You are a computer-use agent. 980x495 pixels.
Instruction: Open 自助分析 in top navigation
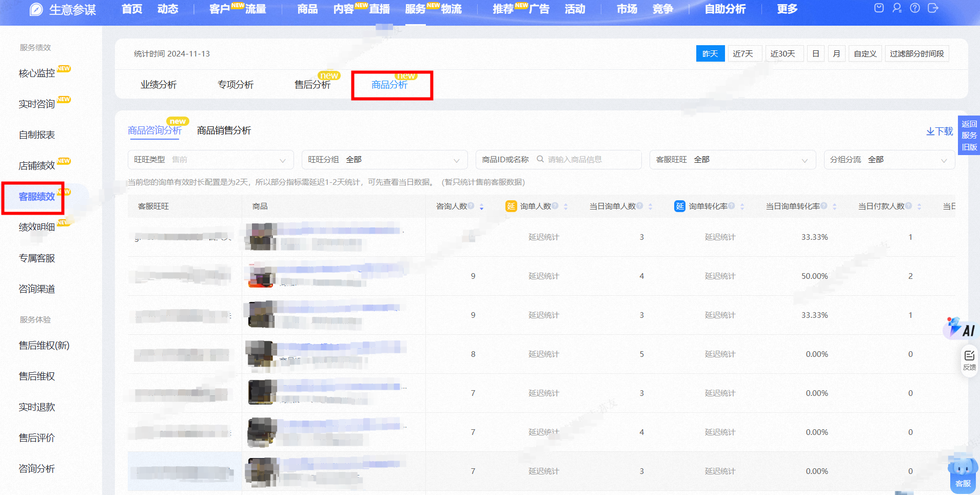coord(725,9)
